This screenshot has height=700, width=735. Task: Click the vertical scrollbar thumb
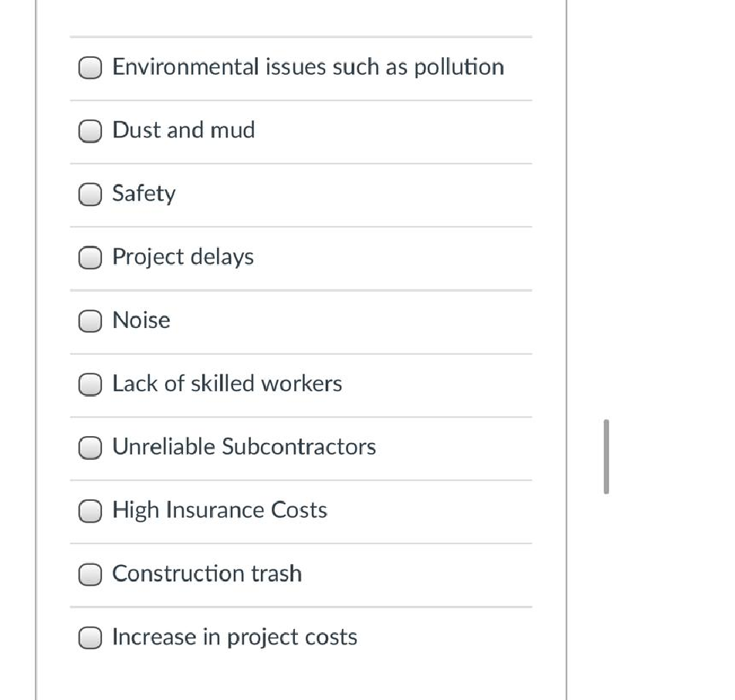pyautogui.click(x=606, y=456)
